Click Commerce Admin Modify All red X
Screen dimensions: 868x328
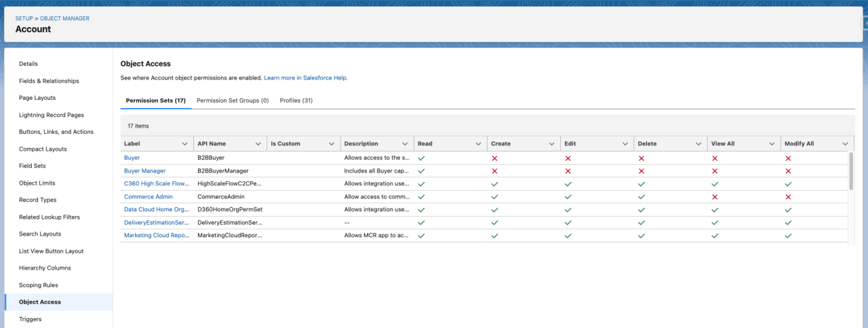pyautogui.click(x=788, y=196)
